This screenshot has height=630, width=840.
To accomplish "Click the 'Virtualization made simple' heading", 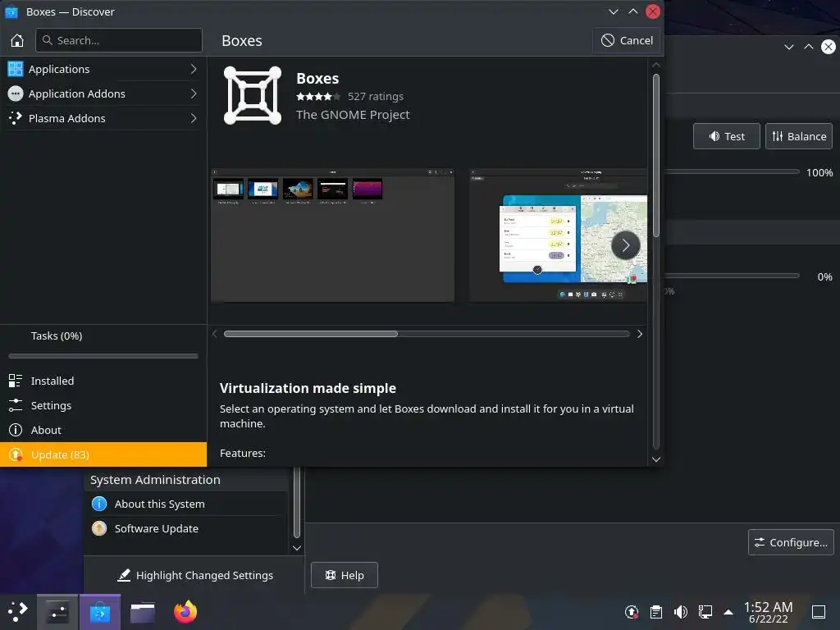I will tap(308, 388).
